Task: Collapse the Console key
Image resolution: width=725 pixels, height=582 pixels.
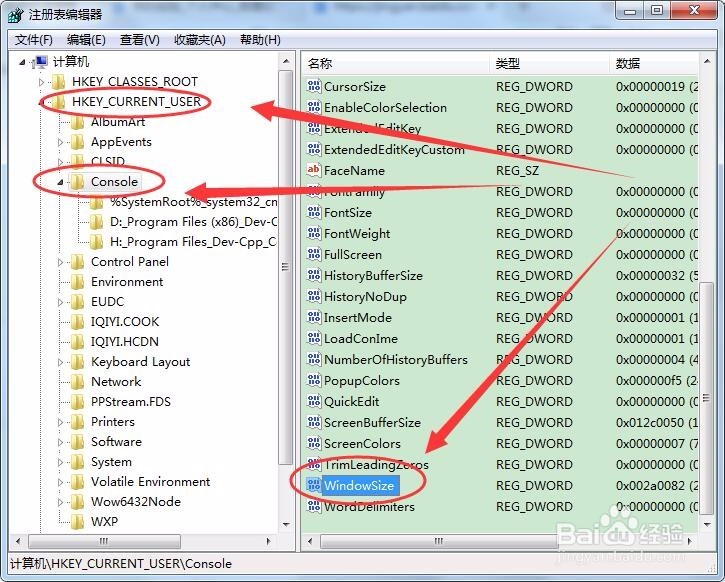Action: point(60,182)
